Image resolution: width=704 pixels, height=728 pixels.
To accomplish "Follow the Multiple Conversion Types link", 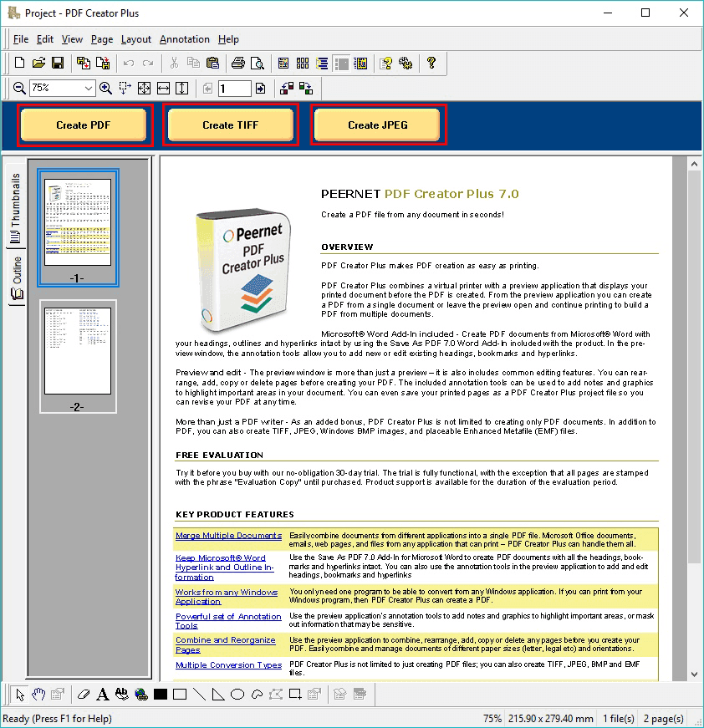I will coord(228,664).
